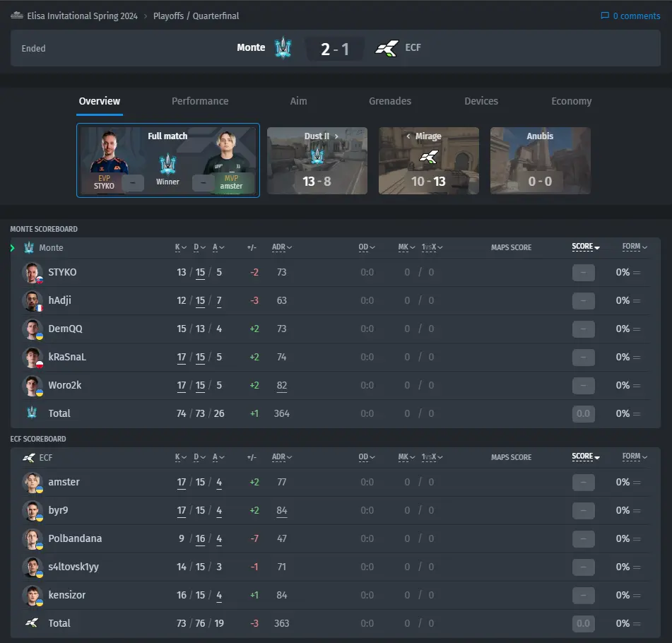Click the next chevron on Dust II card
The width and height of the screenshot is (672, 643).
point(336,136)
